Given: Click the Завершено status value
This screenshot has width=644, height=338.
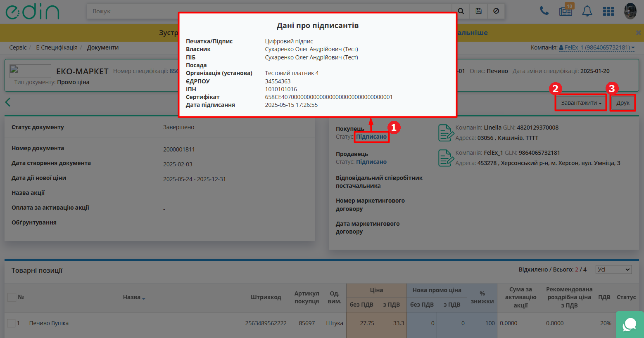Looking at the screenshot, I should coord(178,127).
